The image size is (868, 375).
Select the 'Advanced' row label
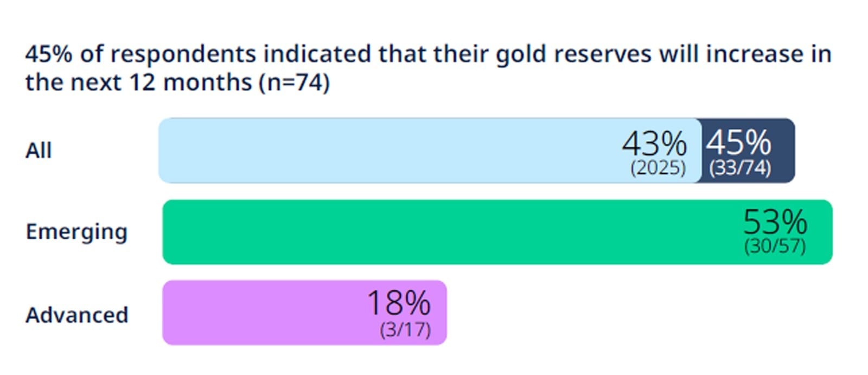77,315
